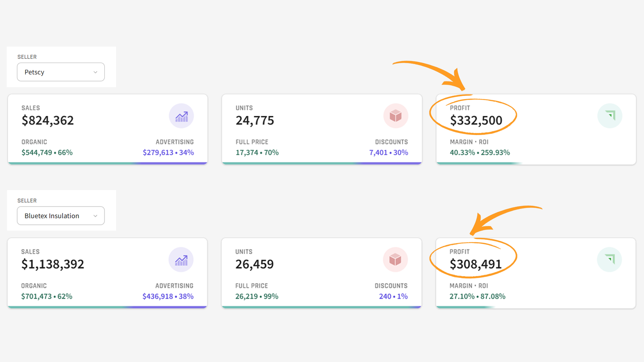Viewport: 644px width, 362px height.
Task: Select the cube icon beside Bluetex units
Action: pos(396,259)
